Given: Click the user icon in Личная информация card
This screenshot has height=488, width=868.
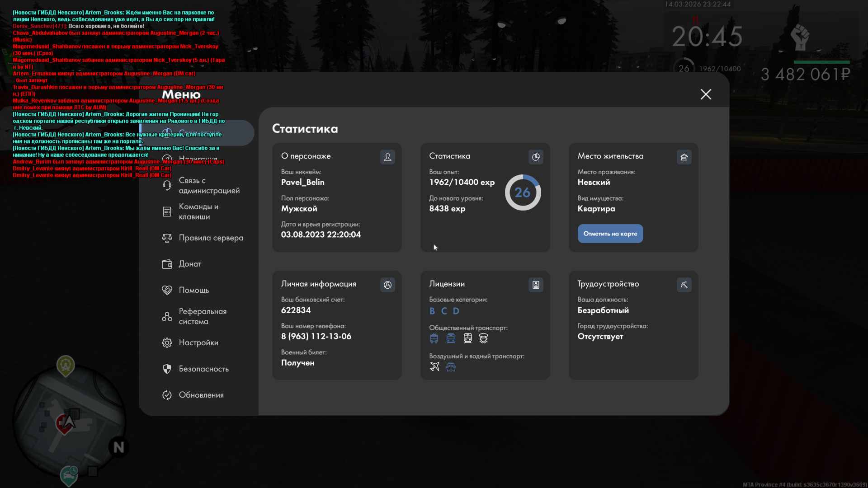Looking at the screenshot, I should 387,285.
